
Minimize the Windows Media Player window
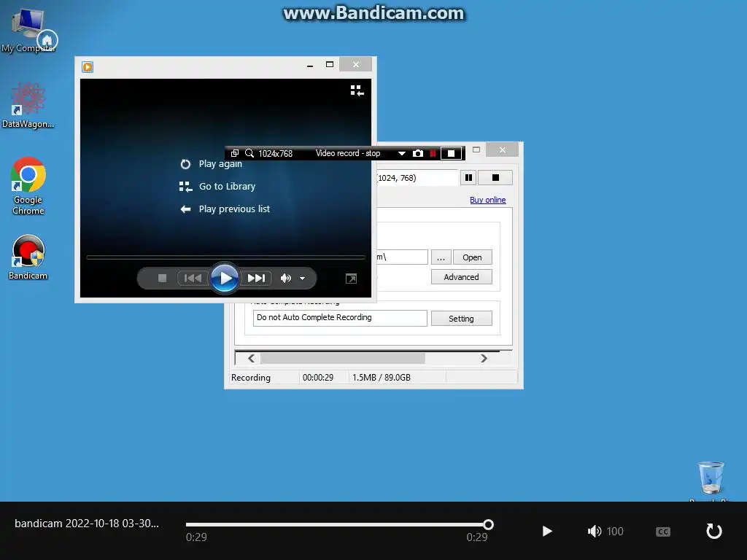click(310, 65)
